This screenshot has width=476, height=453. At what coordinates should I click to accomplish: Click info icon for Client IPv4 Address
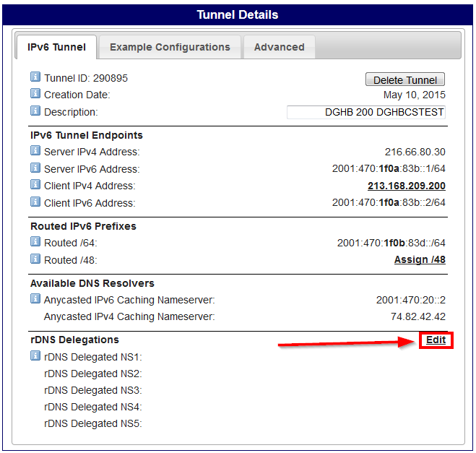pyautogui.click(x=35, y=186)
